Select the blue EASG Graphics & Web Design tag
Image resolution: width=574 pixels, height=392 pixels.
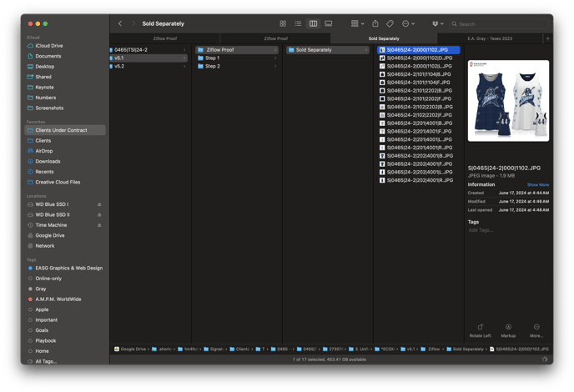click(x=68, y=268)
